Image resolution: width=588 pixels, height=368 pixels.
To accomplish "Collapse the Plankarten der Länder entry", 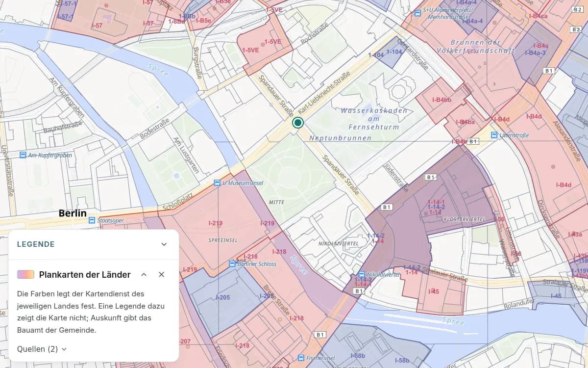I will click(144, 274).
